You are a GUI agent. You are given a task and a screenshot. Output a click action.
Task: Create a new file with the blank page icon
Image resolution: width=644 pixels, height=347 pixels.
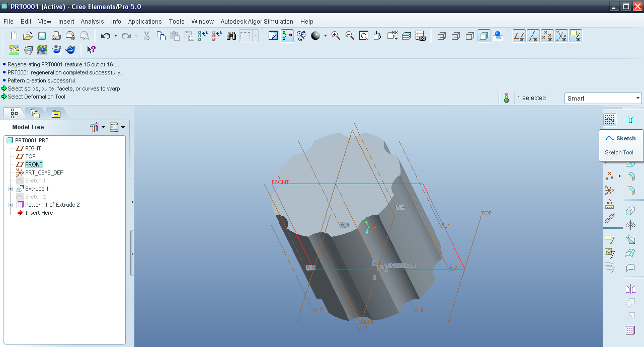[x=14, y=36]
